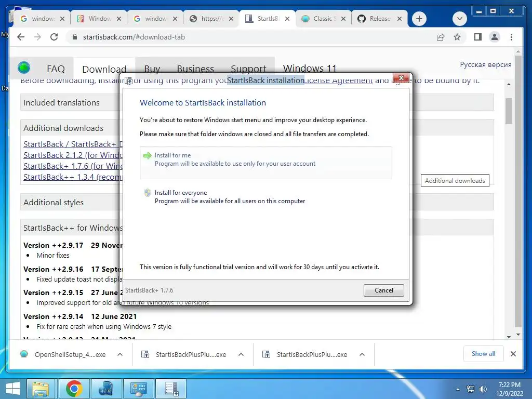
Task: Open Control Panel taskbar icon
Action: coord(138,389)
